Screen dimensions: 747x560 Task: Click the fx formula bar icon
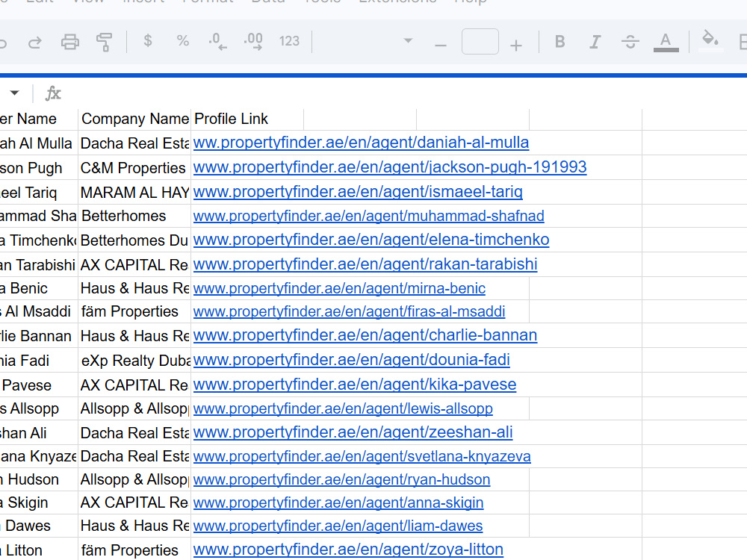pos(53,93)
